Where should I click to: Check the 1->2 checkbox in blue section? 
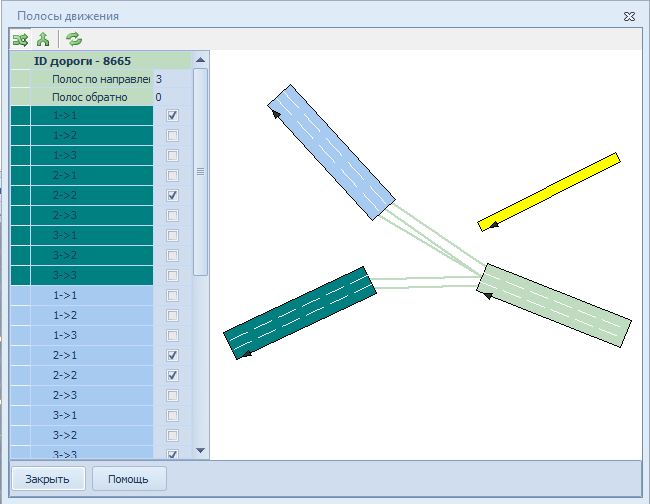pyautogui.click(x=172, y=315)
